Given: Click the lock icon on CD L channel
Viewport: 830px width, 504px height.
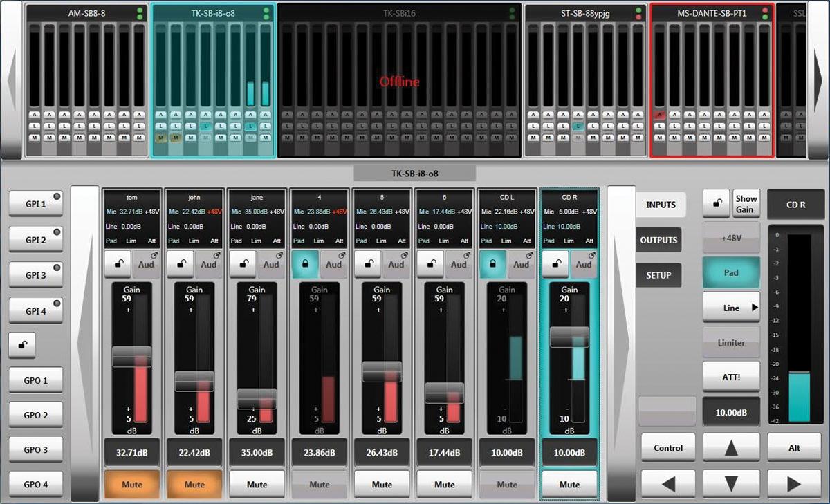Looking at the screenshot, I should 492,264.
